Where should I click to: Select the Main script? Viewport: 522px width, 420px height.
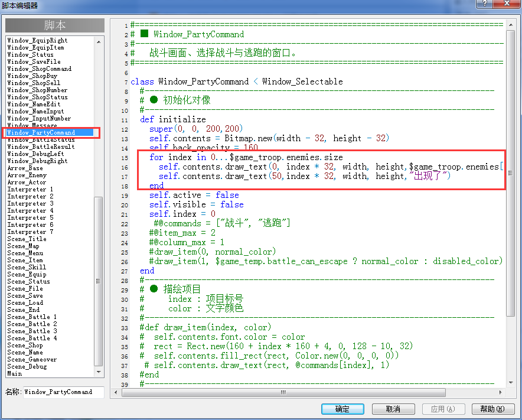[15, 374]
